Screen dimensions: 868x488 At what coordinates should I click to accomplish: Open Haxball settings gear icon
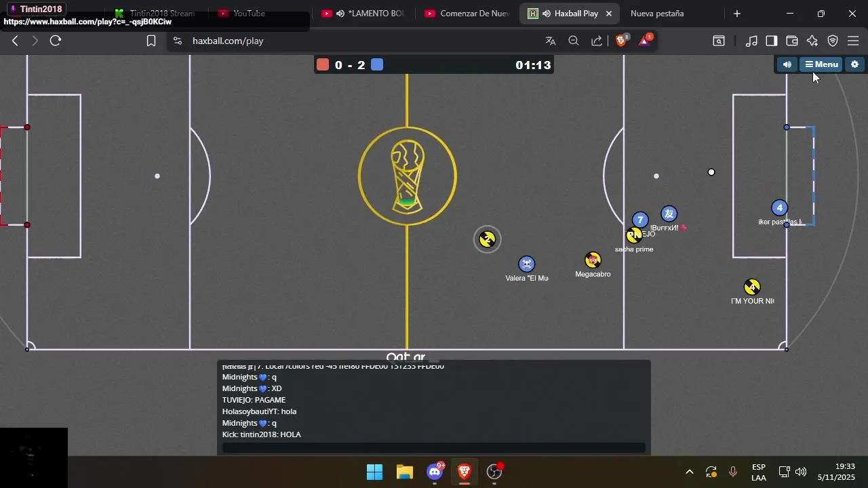click(854, 64)
